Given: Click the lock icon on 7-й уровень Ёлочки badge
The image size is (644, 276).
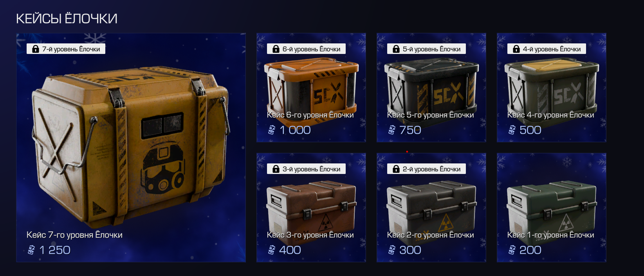Looking at the screenshot, I should (35, 49).
